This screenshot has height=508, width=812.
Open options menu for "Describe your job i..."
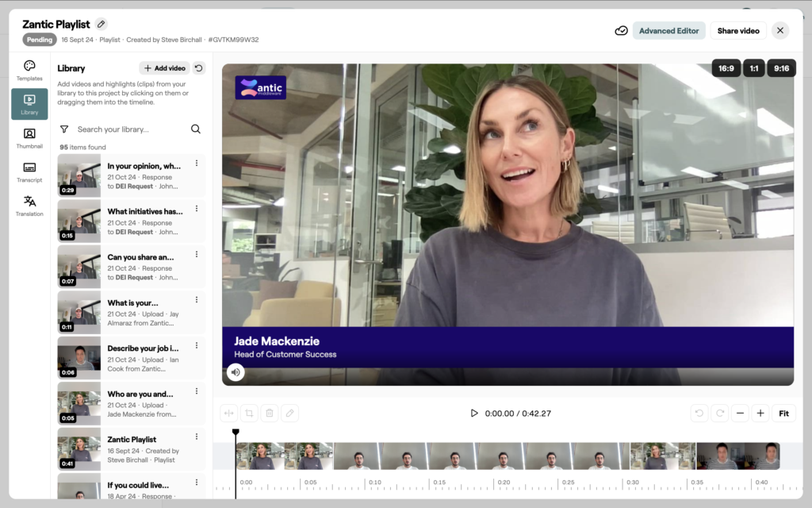pyautogui.click(x=197, y=346)
